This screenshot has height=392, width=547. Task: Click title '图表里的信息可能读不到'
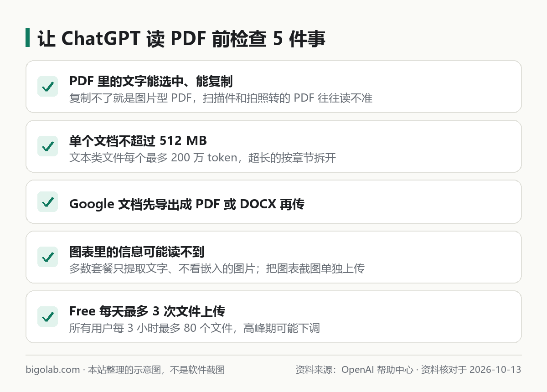pos(137,252)
